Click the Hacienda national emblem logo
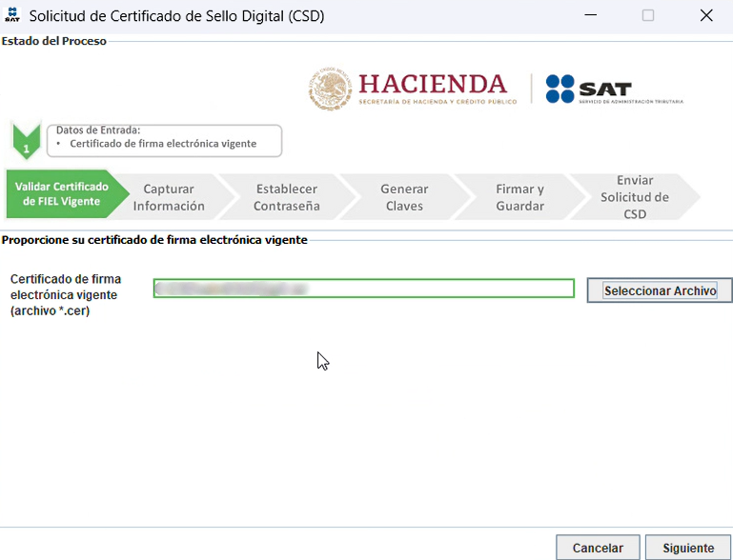 [x=330, y=89]
